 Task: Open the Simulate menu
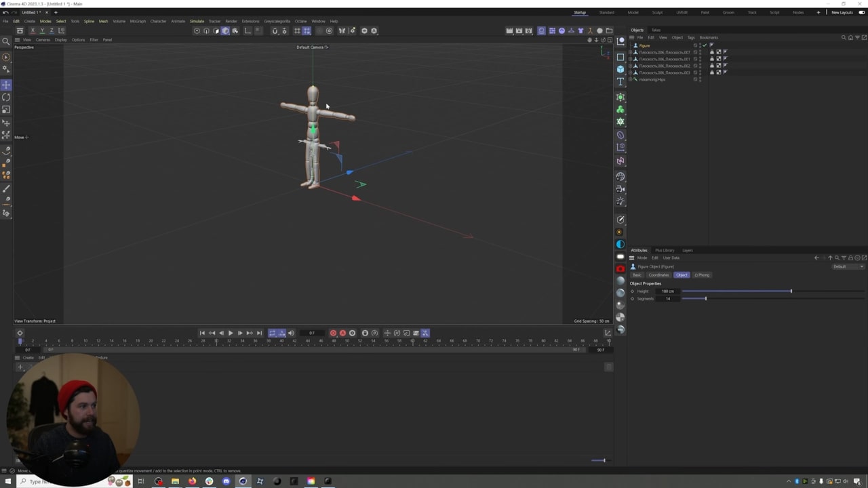(x=197, y=21)
